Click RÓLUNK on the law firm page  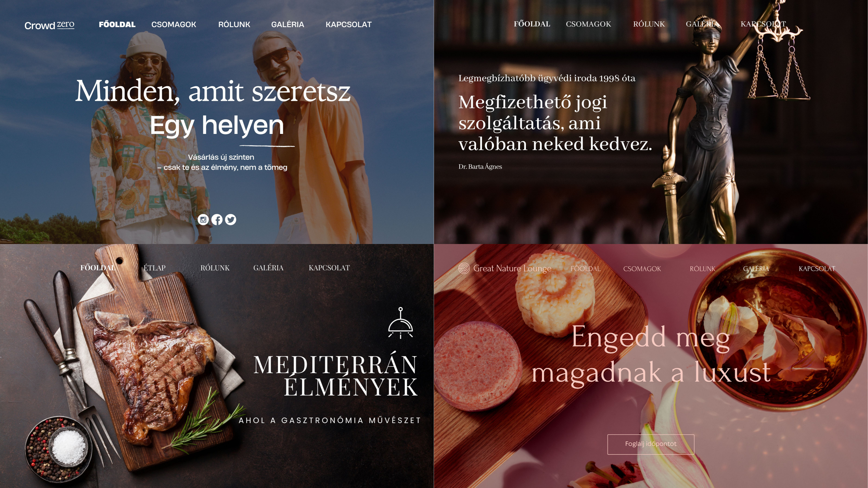(x=649, y=24)
